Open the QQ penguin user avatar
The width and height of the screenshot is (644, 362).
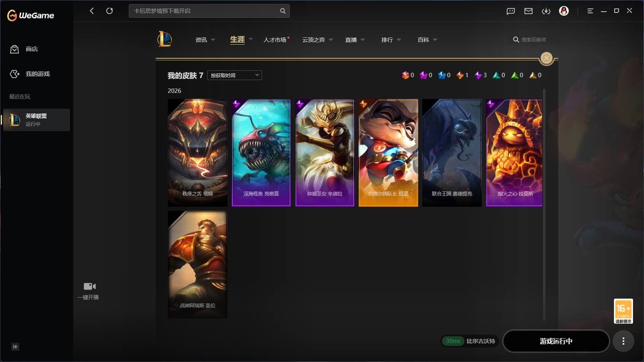click(x=564, y=11)
